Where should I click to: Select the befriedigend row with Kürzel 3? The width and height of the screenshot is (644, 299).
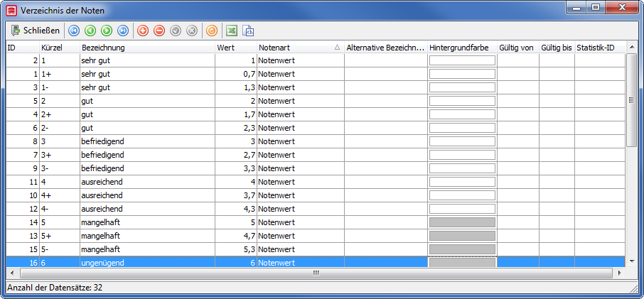tap(316, 141)
